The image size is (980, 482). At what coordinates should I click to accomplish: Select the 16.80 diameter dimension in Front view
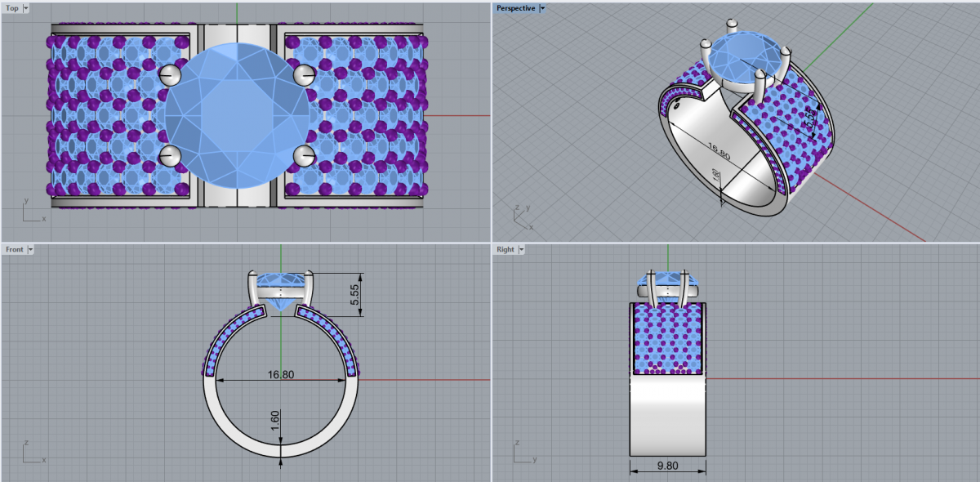[281, 374]
